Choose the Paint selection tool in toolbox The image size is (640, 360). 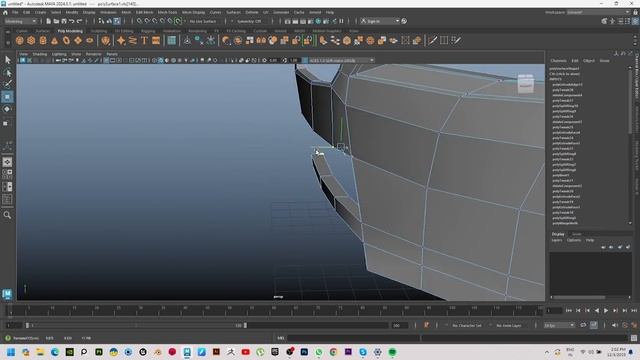coord(7,84)
